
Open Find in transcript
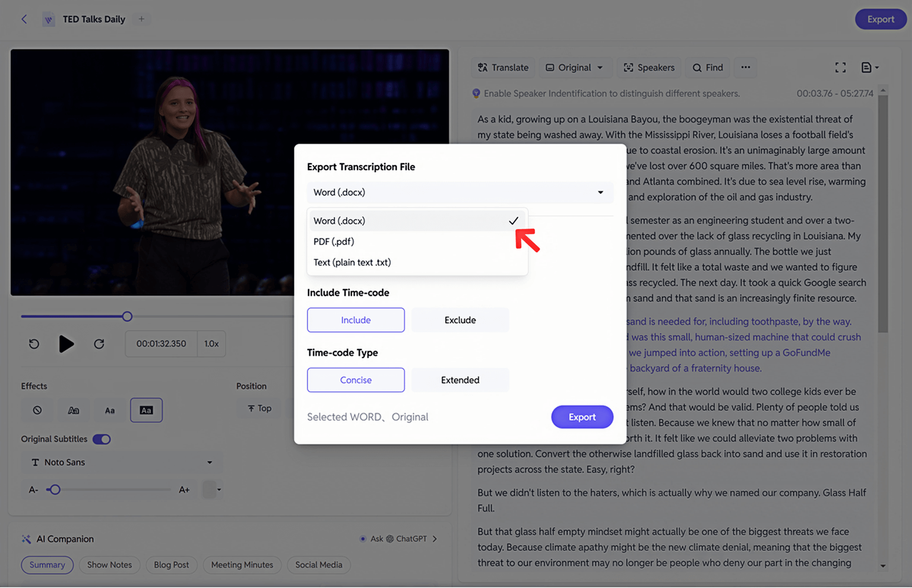(x=708, y=68)
